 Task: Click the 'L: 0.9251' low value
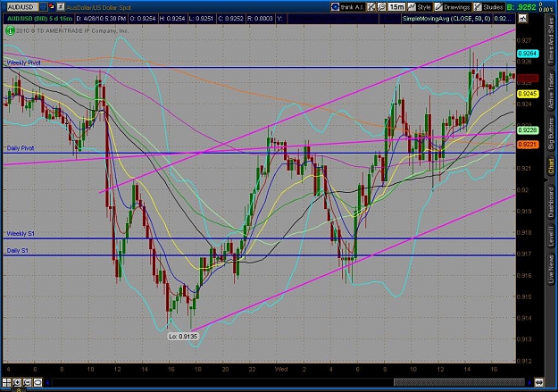click(202, 19)
